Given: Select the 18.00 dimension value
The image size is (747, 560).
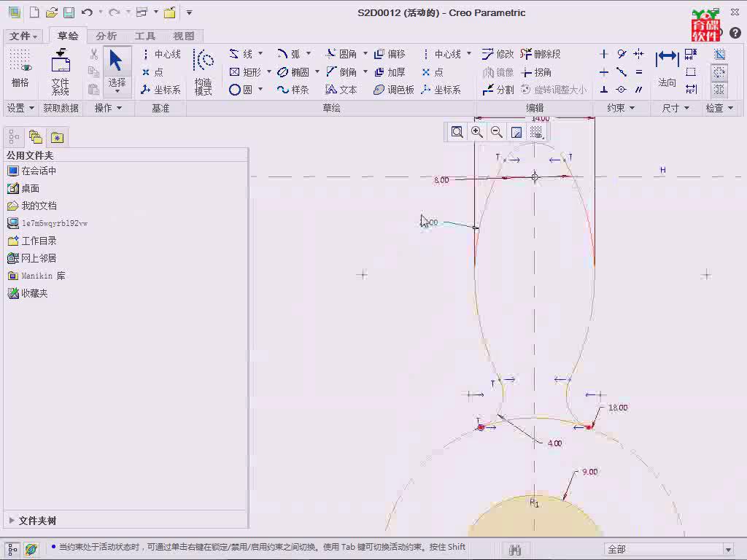Looking at the screenshot, I should pos(618,408).
